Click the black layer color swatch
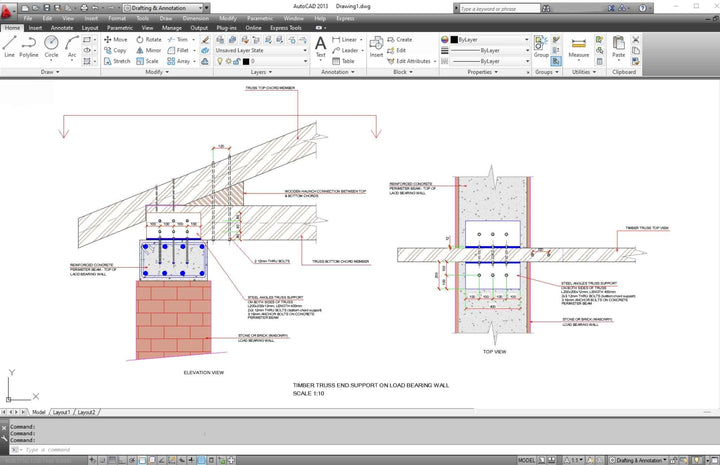 [x=246, y=61]
